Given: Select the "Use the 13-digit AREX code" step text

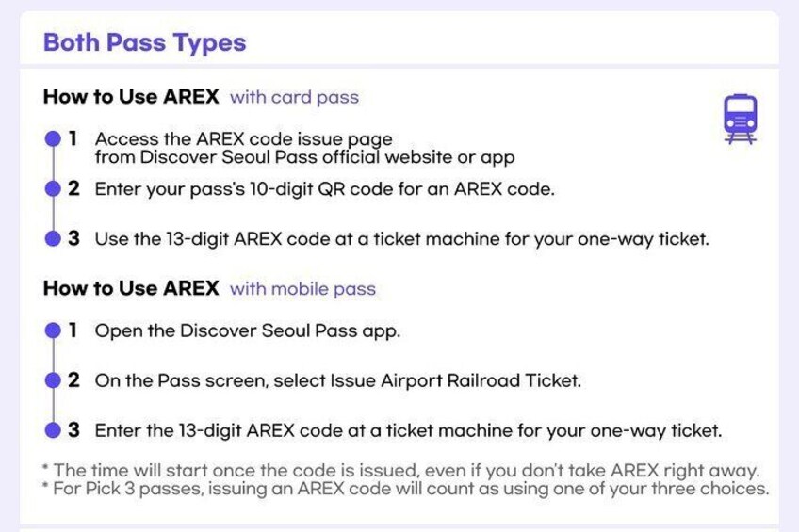Looking at the screenshot, I should 401,238.
